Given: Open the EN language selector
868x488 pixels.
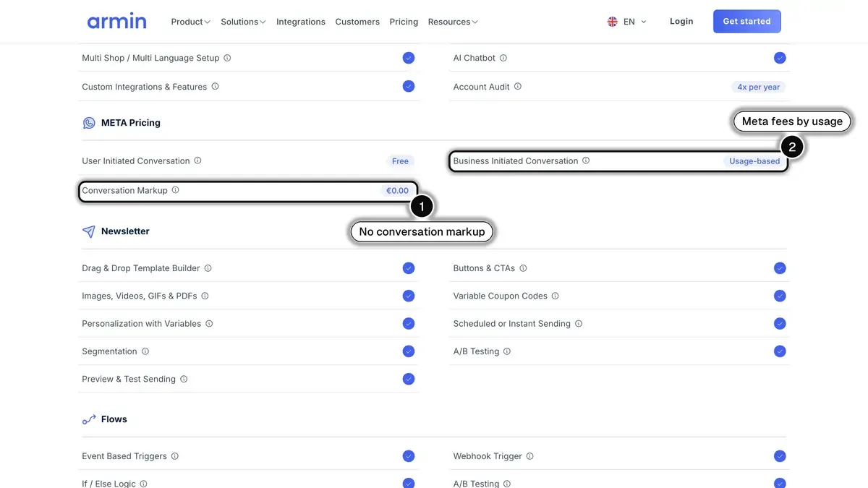Looking at the screenshot, I should point(627,22).
